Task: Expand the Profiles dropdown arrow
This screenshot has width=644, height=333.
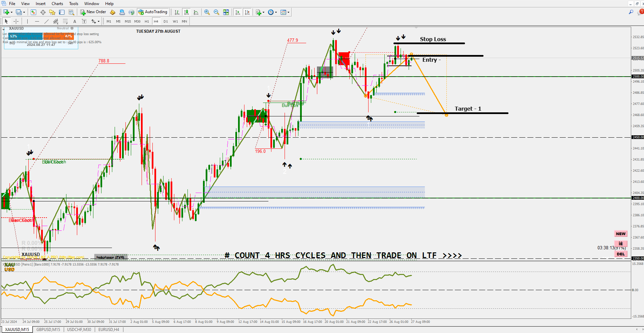Action: click(24, 12)
